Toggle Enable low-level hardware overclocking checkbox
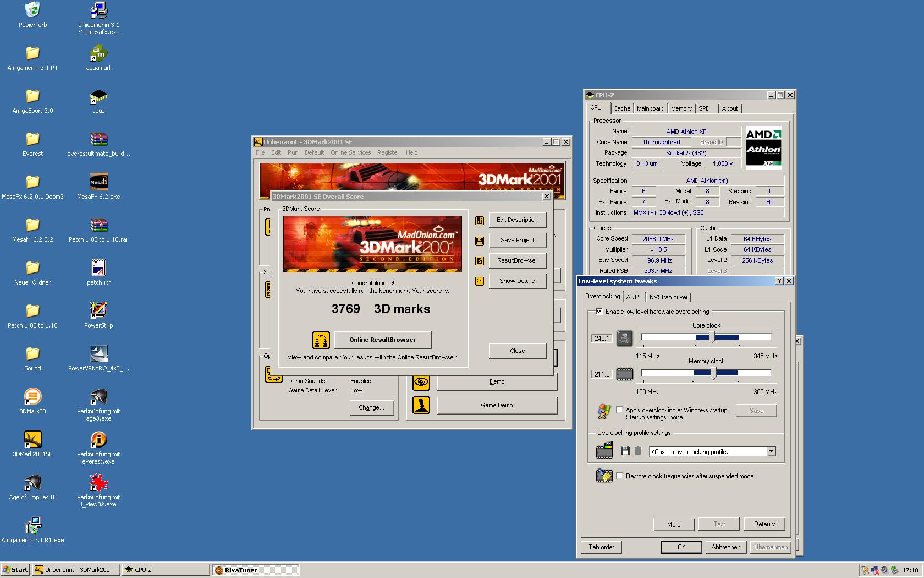924x578 pixels. point(599,312)
